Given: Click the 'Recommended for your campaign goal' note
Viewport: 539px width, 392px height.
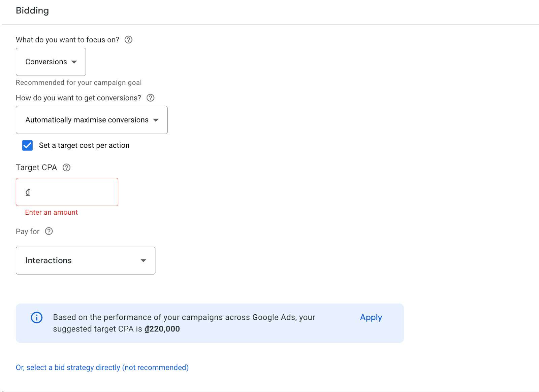Looking at the screenshot, I should pyautogui.click(x=78, y=83).
